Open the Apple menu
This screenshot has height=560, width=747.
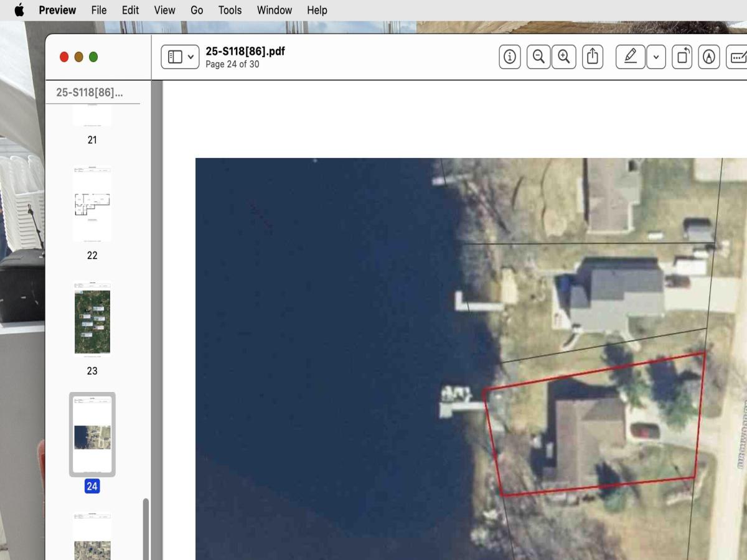19,10
